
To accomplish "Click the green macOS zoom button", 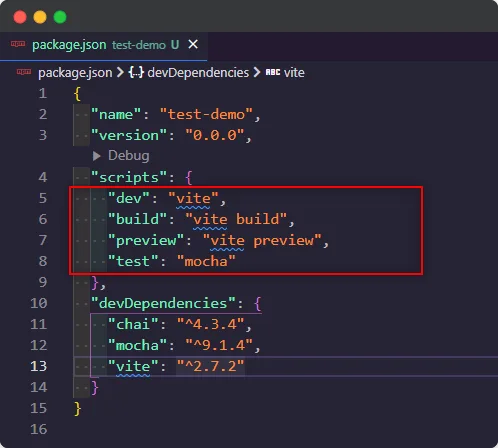I will point(60,17).
